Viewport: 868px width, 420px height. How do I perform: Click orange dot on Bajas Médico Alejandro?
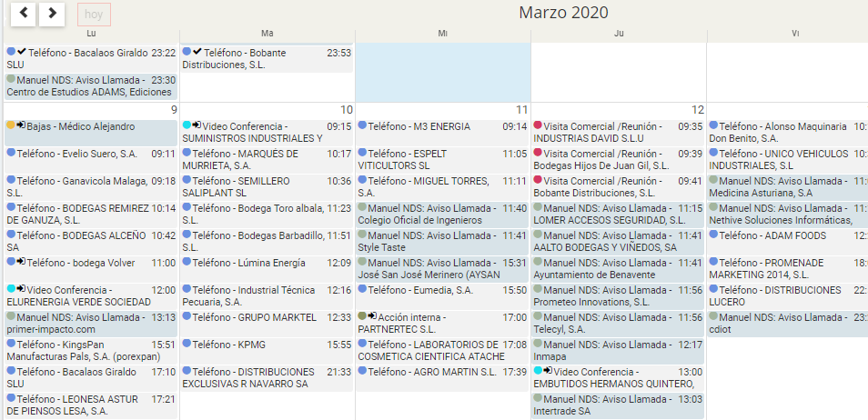(x=11, y=125)
